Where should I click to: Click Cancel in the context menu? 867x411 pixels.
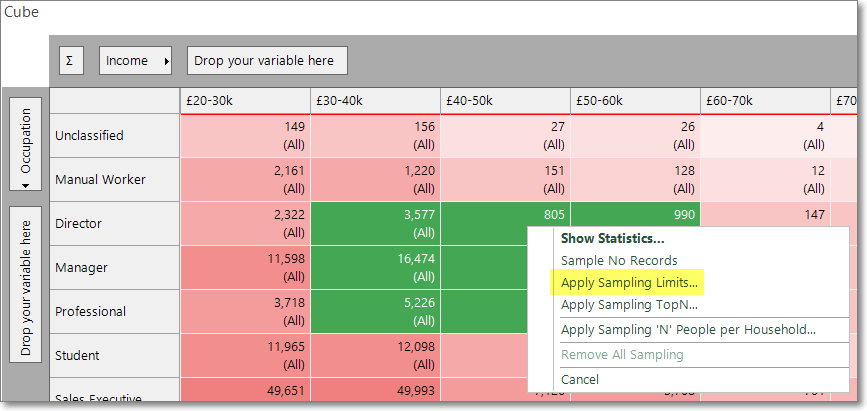[x=579, y=379]
